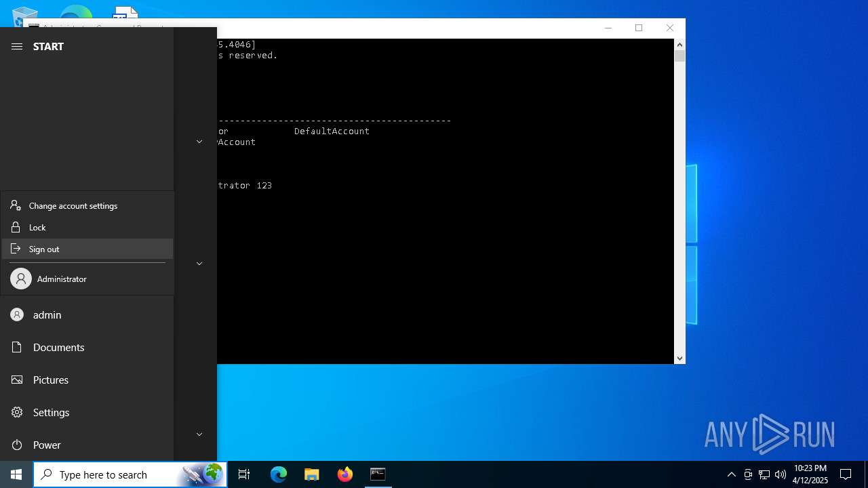Click the Pictures icon in Start
The image size is (868, 488).
pyautogui.click(x=17, y=380)
